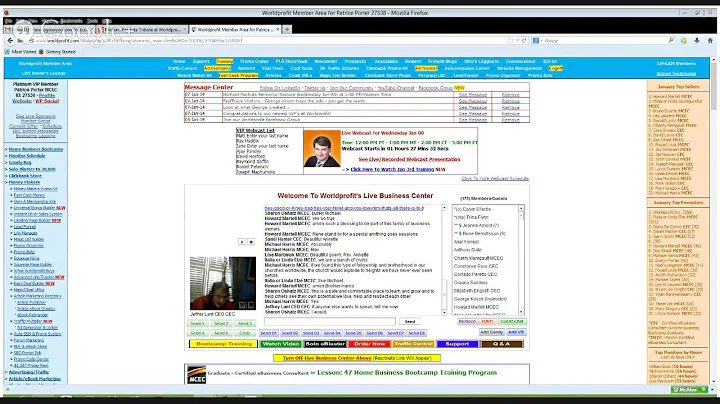Screen dimensions: 720x404
Task: Click Logoff in the navigation bar
Action: pos(556,68)
